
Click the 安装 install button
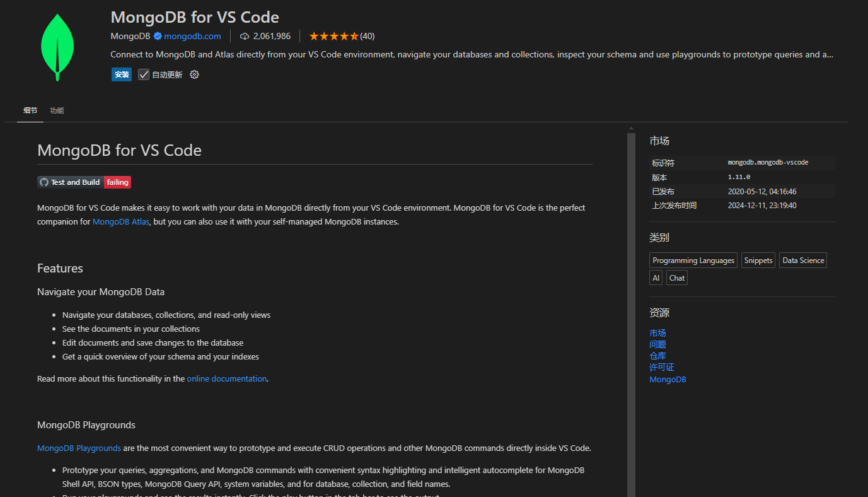122,74
